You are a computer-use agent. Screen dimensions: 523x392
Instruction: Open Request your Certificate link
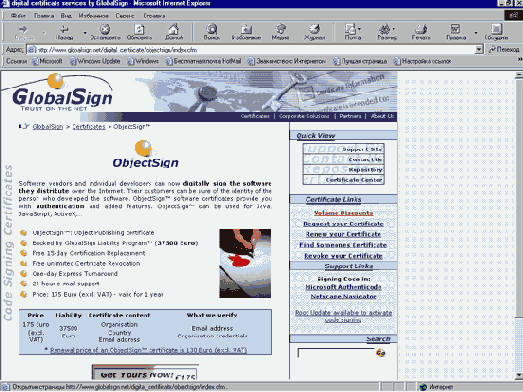click(x=343, y=224)
